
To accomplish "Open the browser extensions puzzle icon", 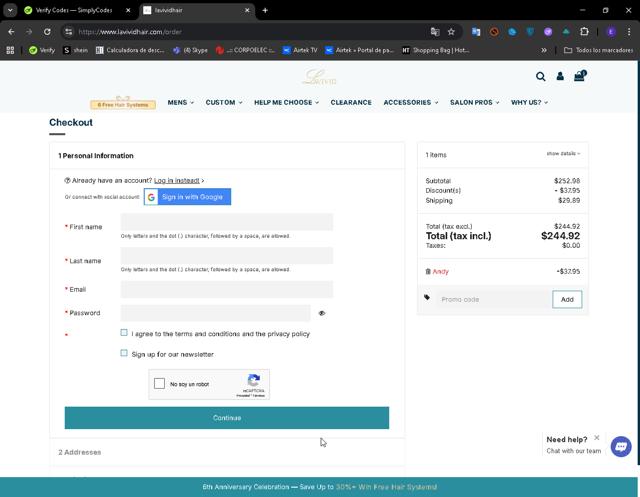I will (584, 32).
